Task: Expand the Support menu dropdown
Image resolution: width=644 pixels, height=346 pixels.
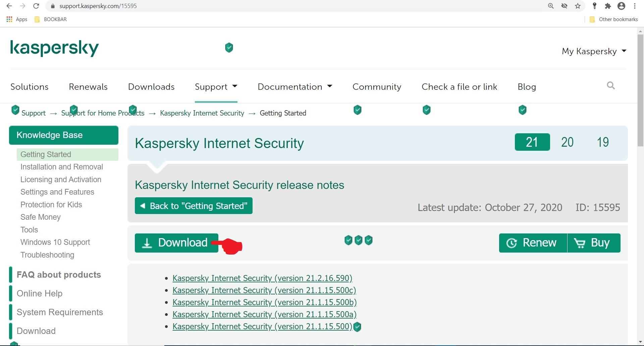Action: coord(216,87)
